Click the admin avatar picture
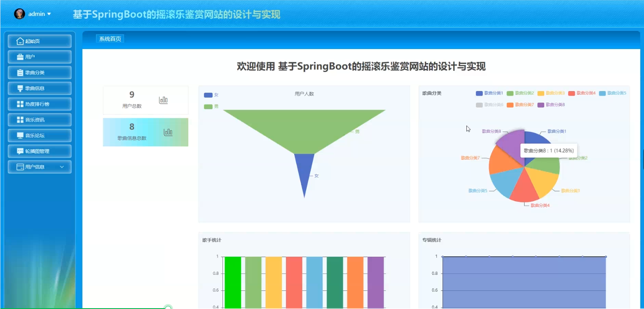644x309 pixels. (x=19, y=14)
